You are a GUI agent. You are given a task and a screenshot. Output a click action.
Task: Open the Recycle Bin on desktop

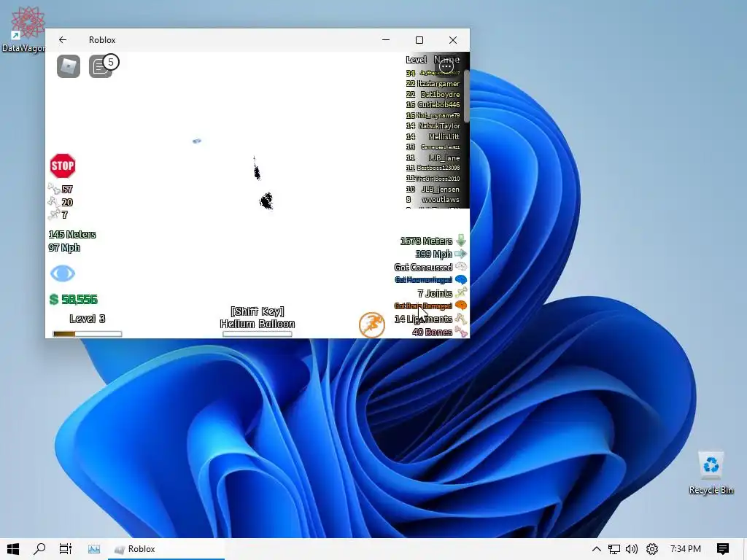click(711, 472)
